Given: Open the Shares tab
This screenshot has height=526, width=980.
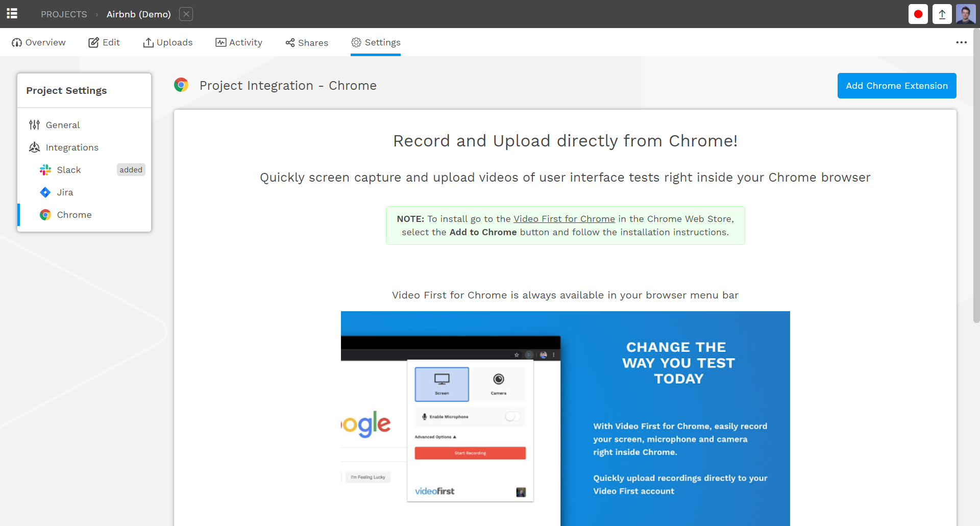Looking at the screenshot, I should point(306,42).
